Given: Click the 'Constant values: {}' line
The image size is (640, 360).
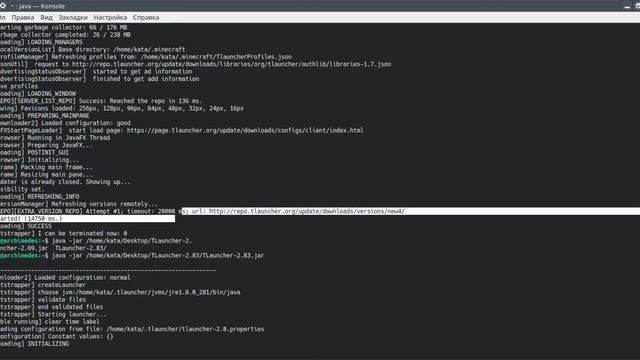Looking at the screenshot, I should (57, 336).
